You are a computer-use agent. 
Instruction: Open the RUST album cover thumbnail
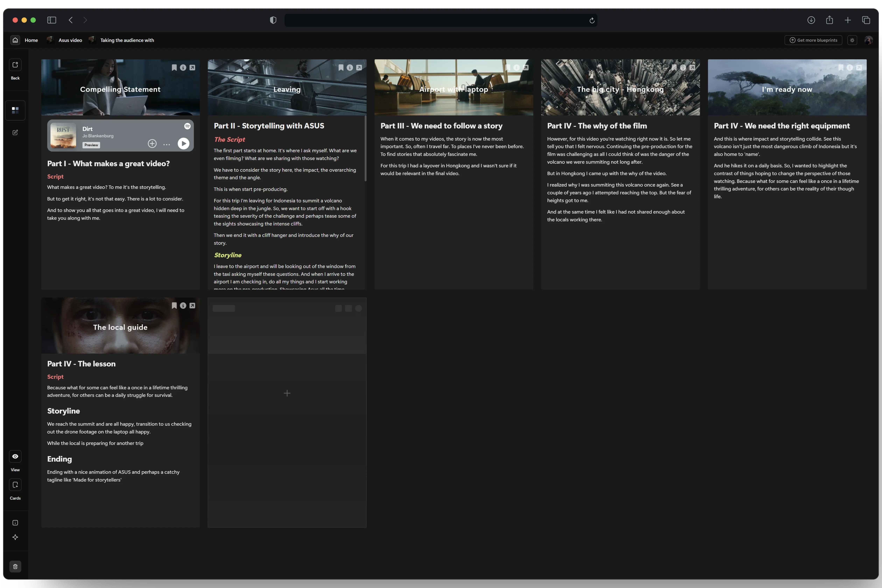coord(63,135)
